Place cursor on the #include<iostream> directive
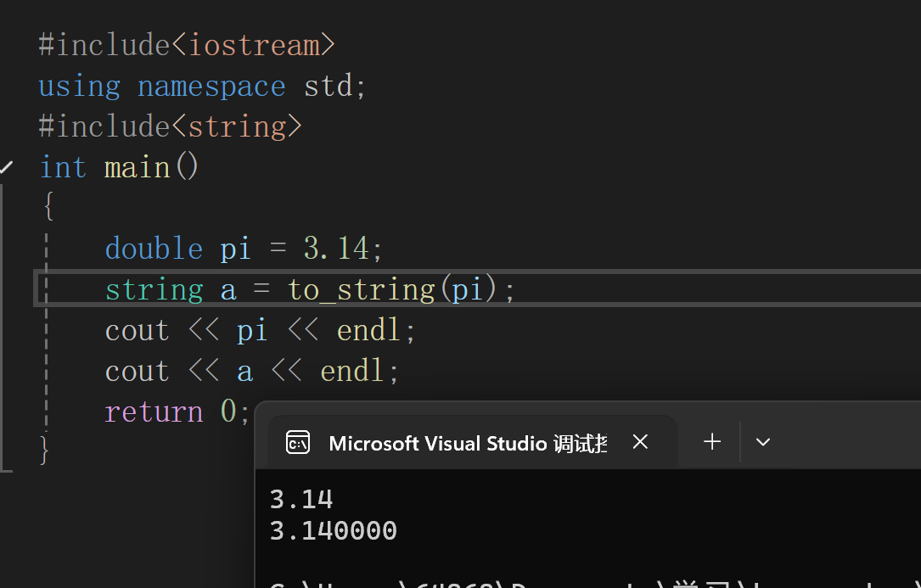Screen dimensions: 921x588 (x=186, y=44)
